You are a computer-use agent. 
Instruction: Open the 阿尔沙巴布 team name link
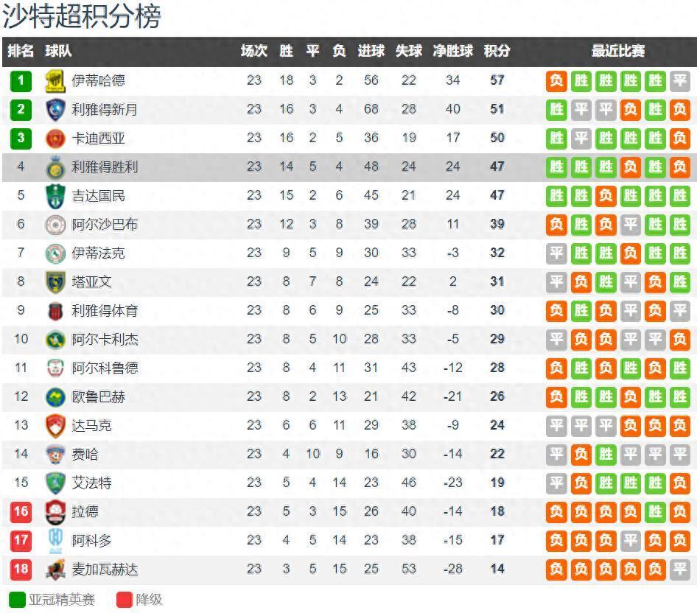pos(105,225)
